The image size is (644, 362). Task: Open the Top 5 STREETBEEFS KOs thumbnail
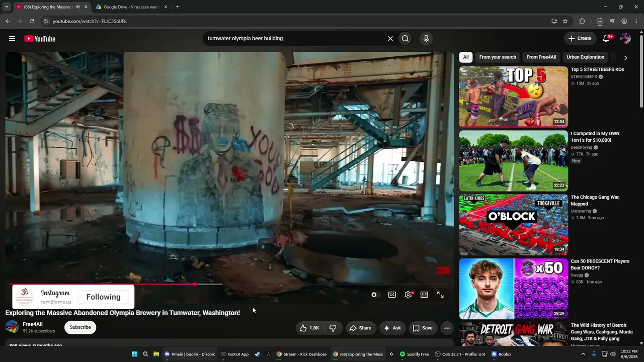[x=513, y=97]
